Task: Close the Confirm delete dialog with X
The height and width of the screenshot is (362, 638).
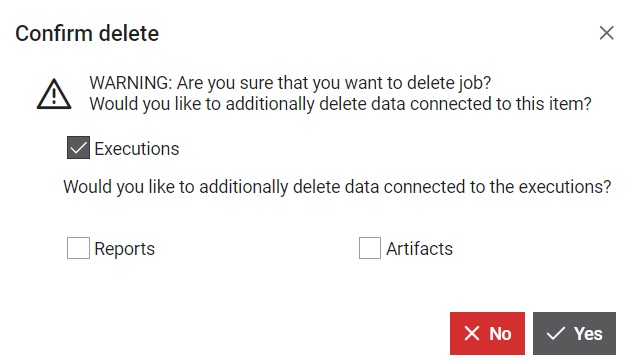Action: click(606, 33)
